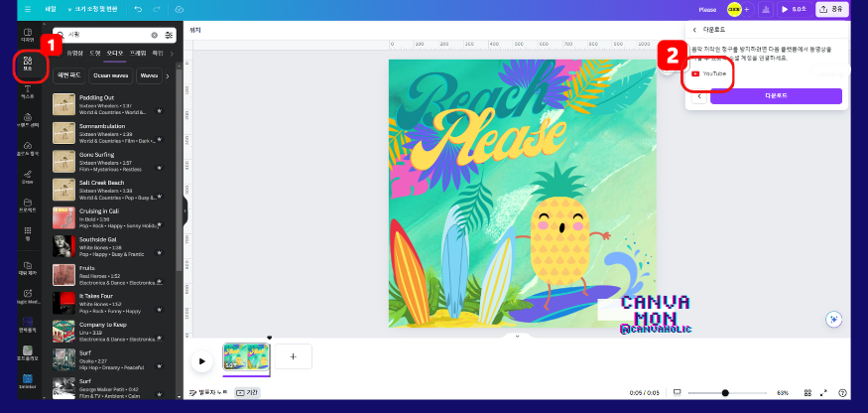
Task: Open the 앱 grid sidebar panel
Action: tap(28, 233)
